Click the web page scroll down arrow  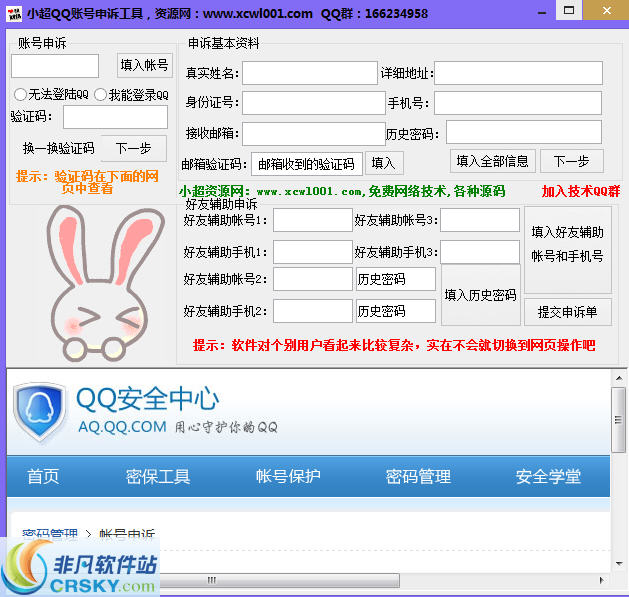[x=619, y=564]
